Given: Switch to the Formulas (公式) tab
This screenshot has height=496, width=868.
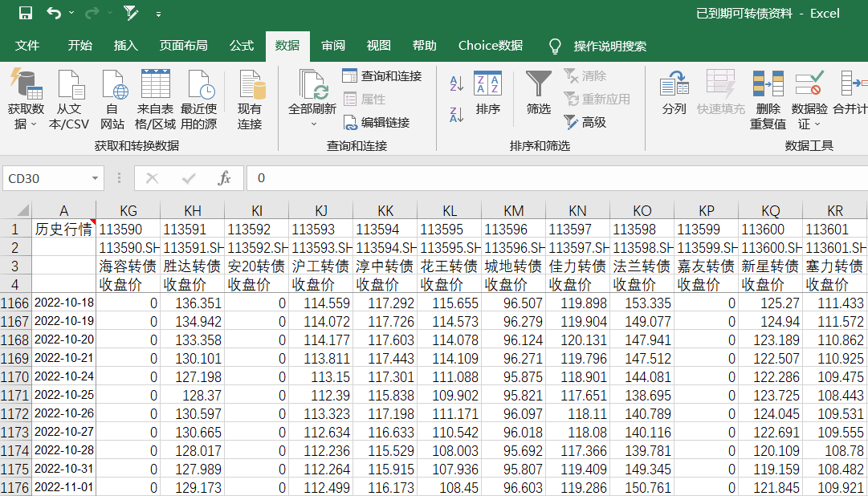Looking at the screenshot, I should [x=241, y=46].
